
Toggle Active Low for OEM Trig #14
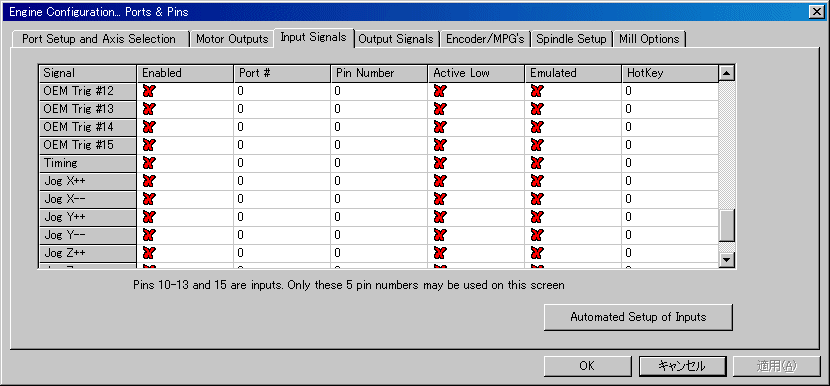click(439, 127)
